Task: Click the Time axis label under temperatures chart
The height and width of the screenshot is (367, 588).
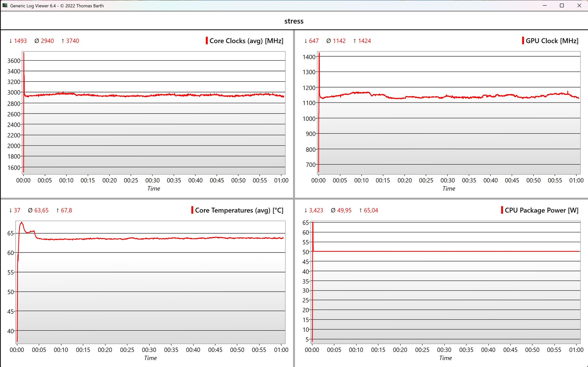Action: (x=150, y=358)
